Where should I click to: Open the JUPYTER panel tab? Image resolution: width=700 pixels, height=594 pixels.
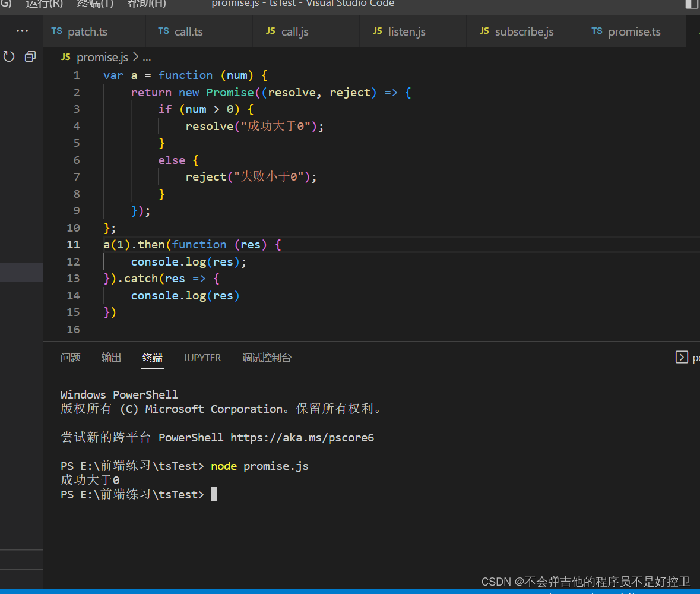pyautogui.click(x=202, y=358)
